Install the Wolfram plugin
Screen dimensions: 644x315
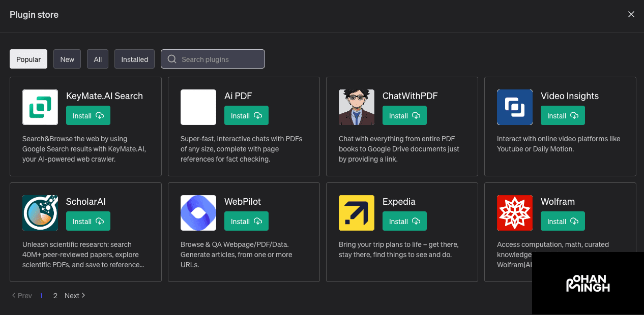point(563,221)
